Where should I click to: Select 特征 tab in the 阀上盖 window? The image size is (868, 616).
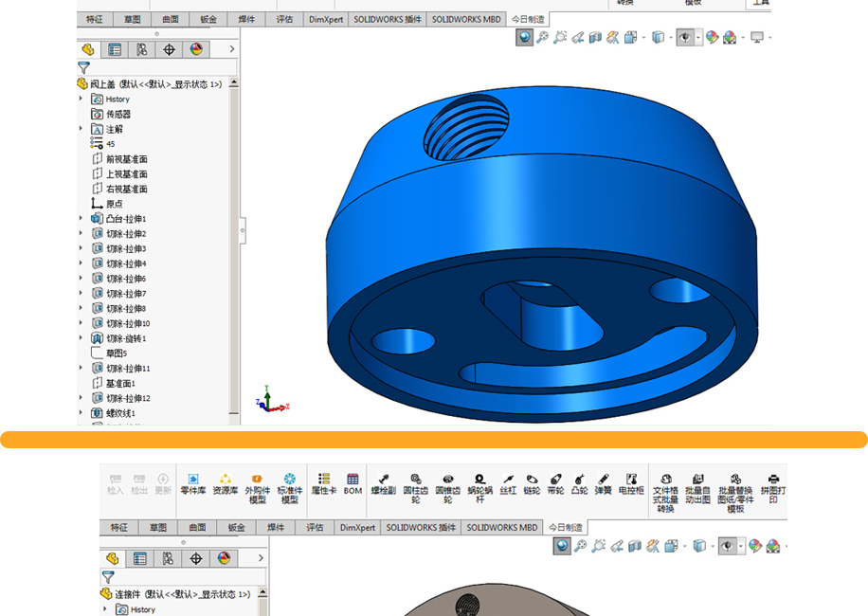(95, 19)
